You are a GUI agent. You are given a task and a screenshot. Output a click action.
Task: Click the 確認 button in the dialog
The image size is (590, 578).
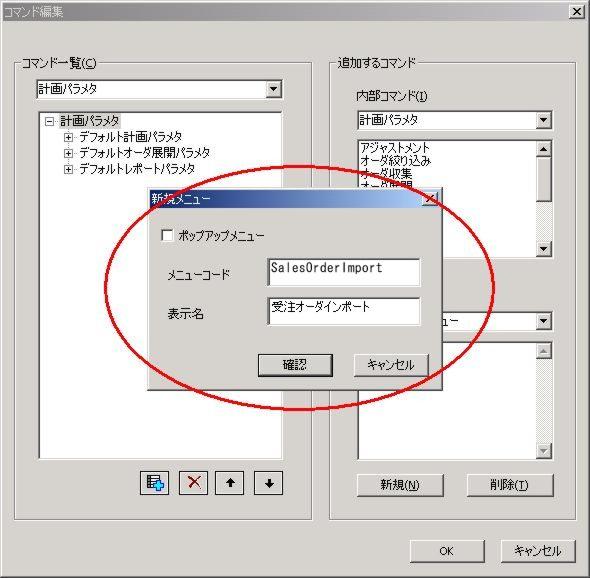[295, 365]
